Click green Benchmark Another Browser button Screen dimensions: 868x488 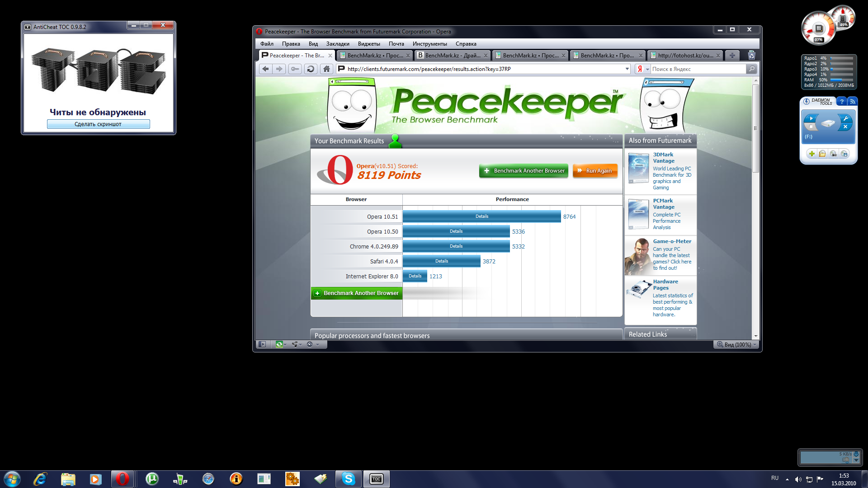(524, 171)
